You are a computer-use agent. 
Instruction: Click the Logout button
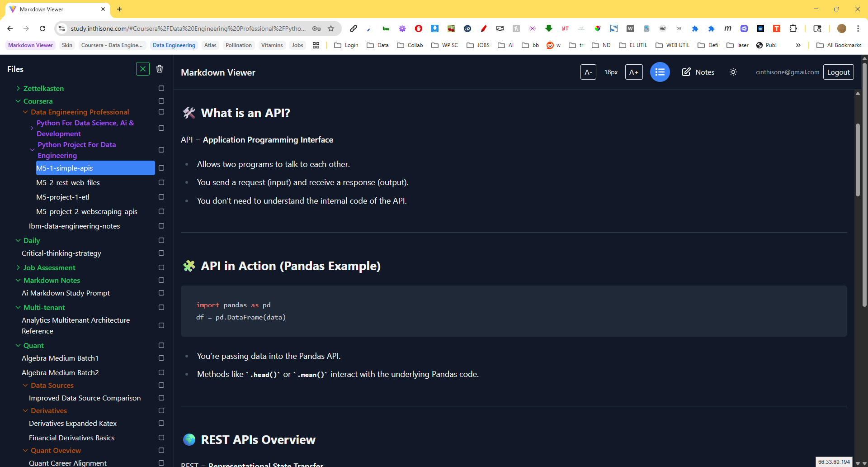pyautogui.click(x=838, y=72)
